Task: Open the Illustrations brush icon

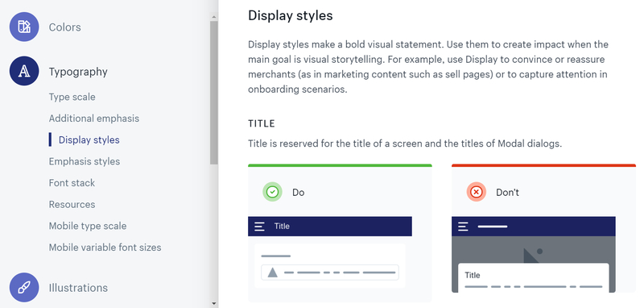Action: coord(24,287)
